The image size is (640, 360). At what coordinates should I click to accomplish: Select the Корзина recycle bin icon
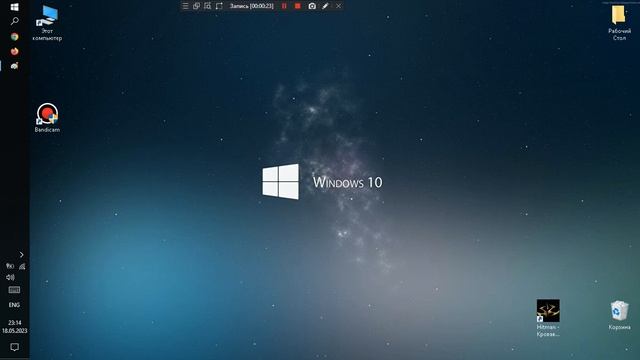(x=619, y=315)
